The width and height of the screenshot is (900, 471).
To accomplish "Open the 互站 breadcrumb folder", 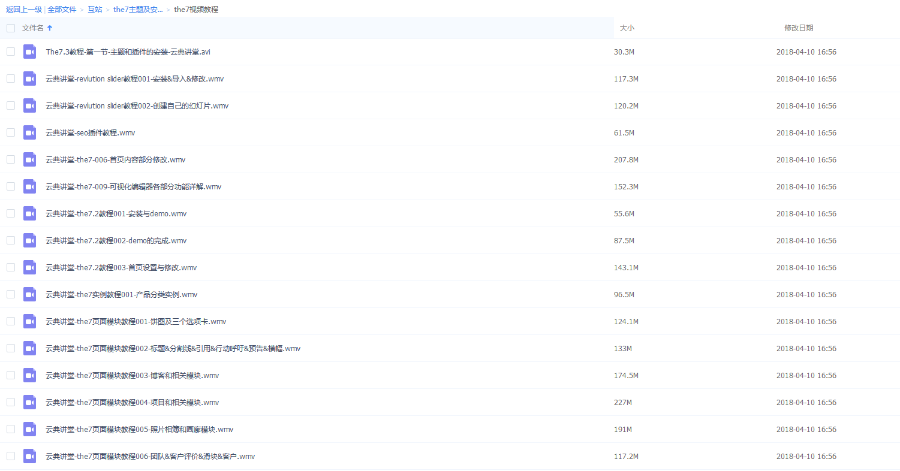I will point(95,9).
